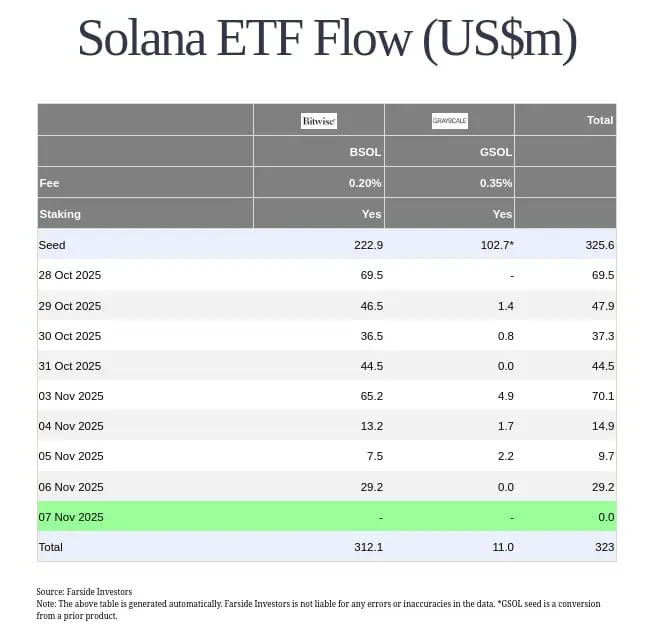Click the BSOL fee value 0.20%

coord(365,183)
